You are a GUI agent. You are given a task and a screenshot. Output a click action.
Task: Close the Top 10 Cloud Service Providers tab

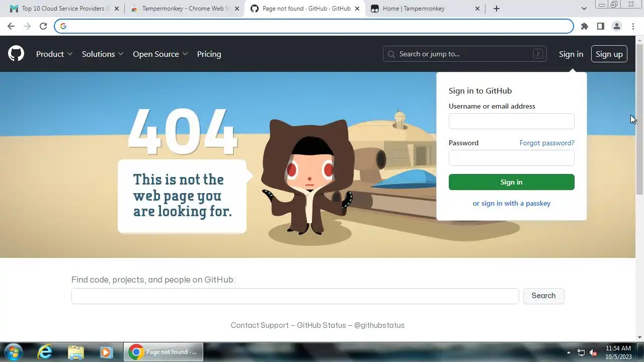[x=117, y=9]
